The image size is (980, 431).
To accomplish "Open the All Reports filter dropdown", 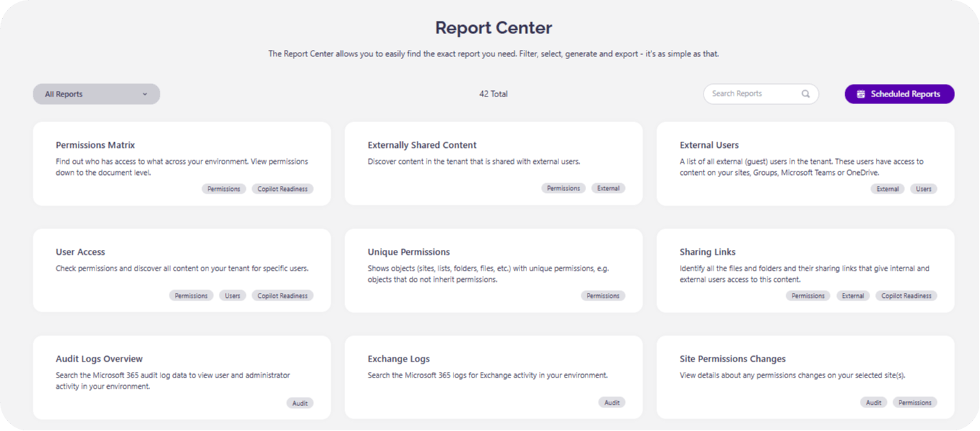I will [x=96, y=93].
